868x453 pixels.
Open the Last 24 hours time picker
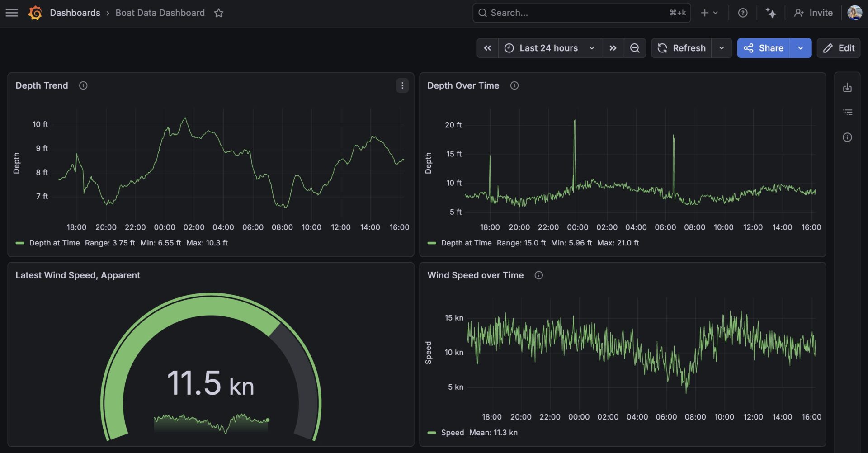[x=549, y=48]
